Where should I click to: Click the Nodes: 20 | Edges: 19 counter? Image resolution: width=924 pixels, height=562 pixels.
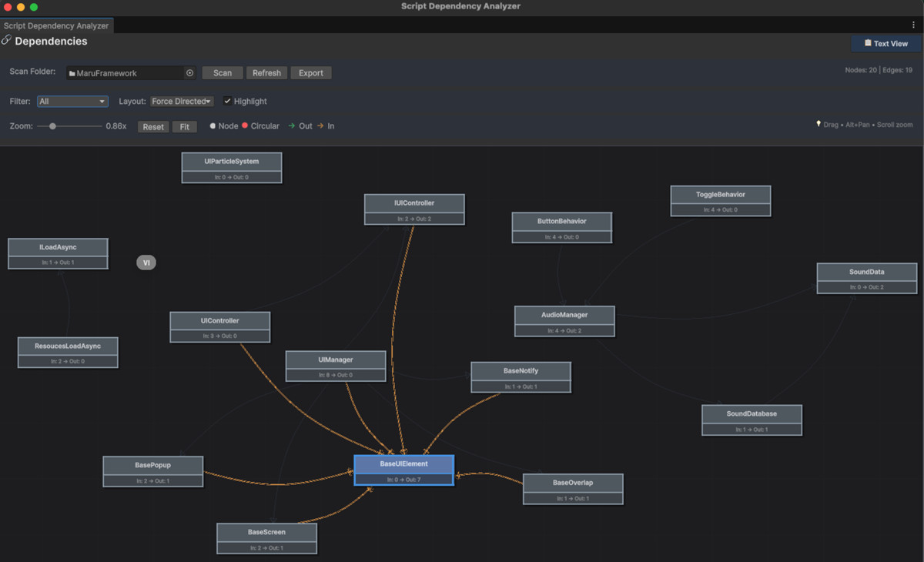coord(879,70)
